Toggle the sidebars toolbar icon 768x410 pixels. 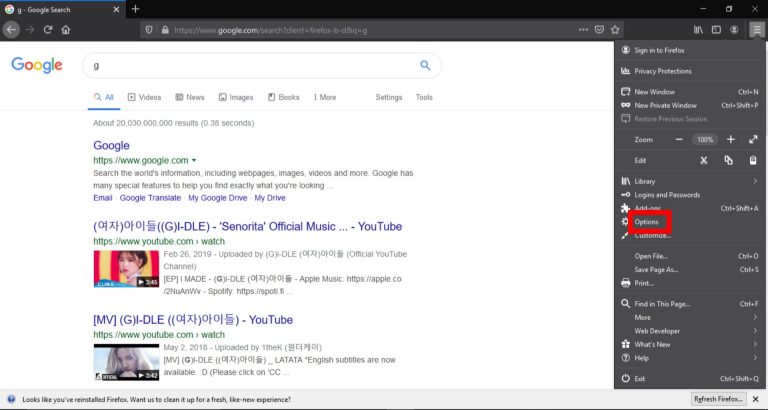[x=716, y=30]
